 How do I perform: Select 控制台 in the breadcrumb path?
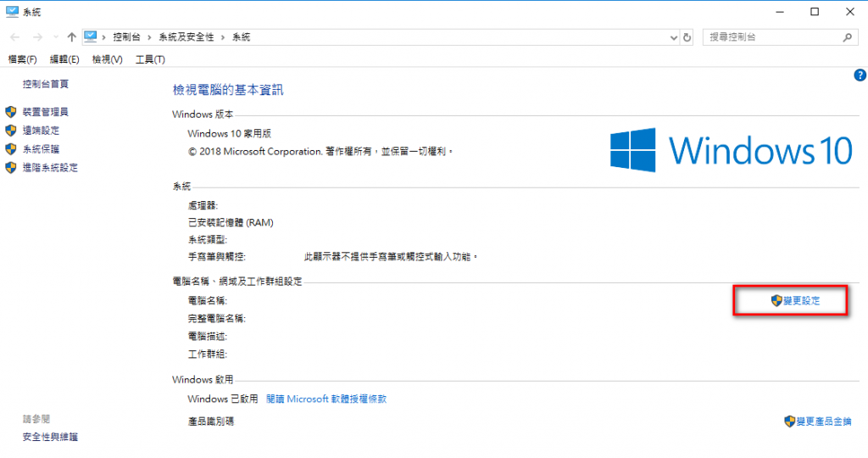click(127, 37)
